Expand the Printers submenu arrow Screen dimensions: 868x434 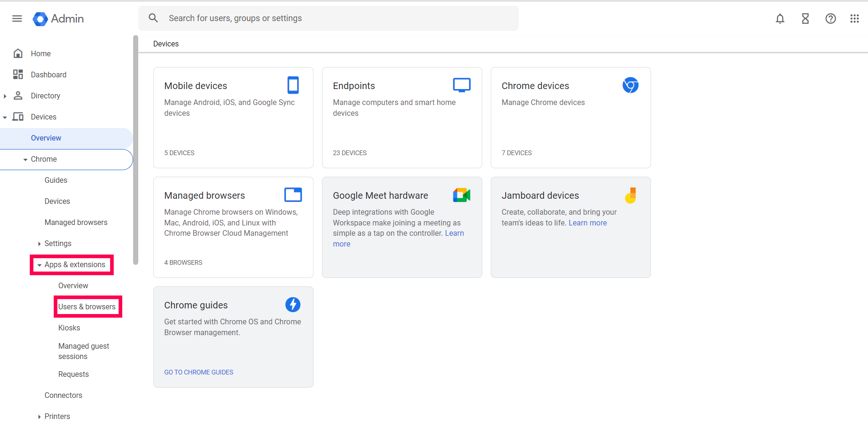point(39,417)
